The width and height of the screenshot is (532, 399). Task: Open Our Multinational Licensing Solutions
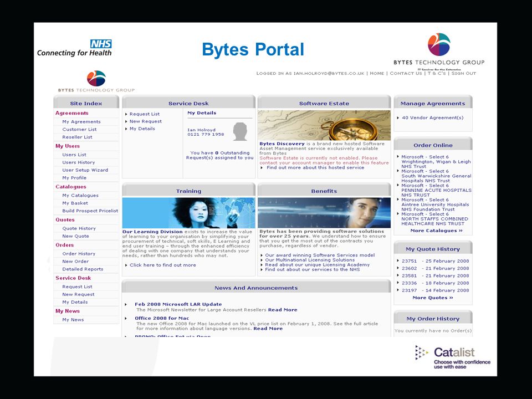[310, 260]
